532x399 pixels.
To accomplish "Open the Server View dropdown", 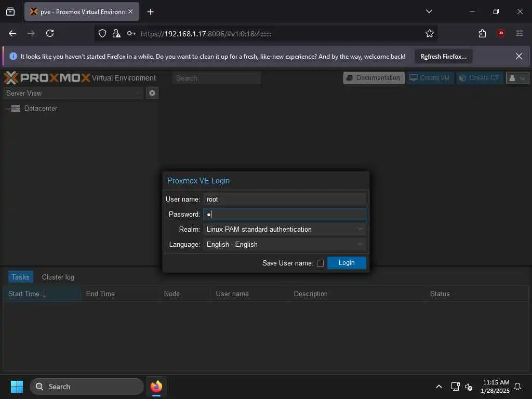I will click(73, 93).
